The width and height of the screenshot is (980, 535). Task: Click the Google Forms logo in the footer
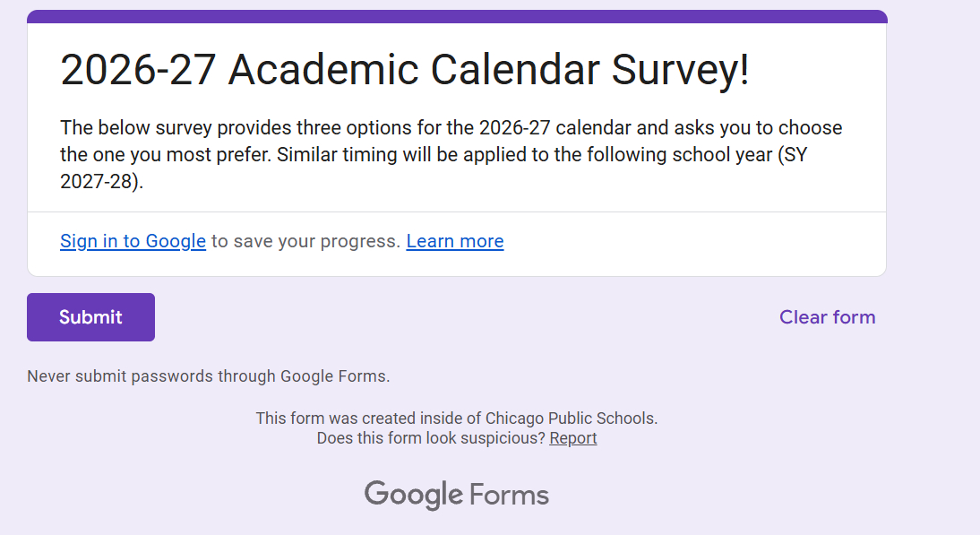pyautogui.click(x=457, y=495)
